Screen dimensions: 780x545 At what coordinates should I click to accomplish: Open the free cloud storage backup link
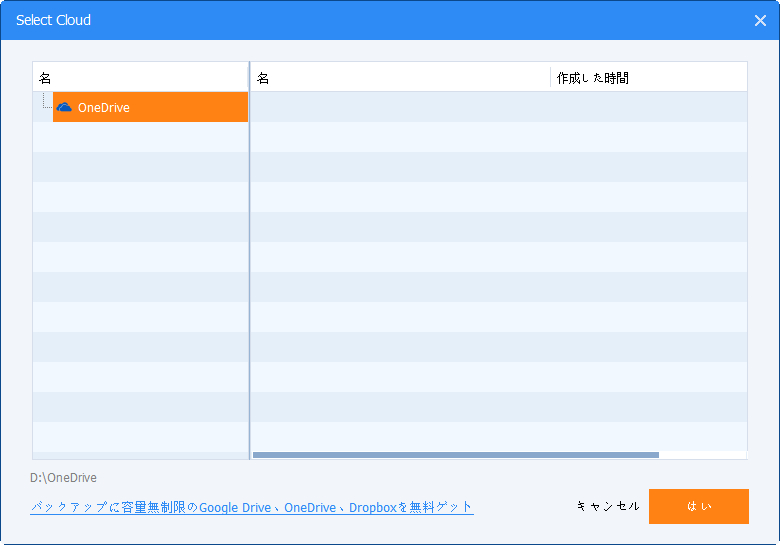tap(252, 507)
